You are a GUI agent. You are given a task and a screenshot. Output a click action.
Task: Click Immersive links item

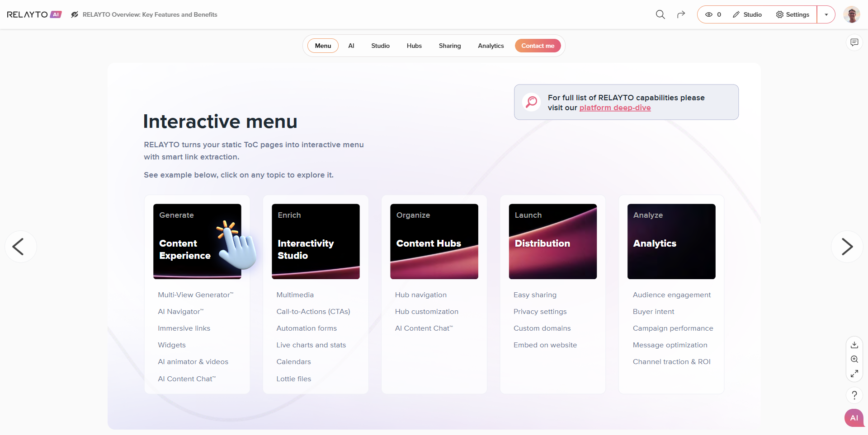(184, 328)
